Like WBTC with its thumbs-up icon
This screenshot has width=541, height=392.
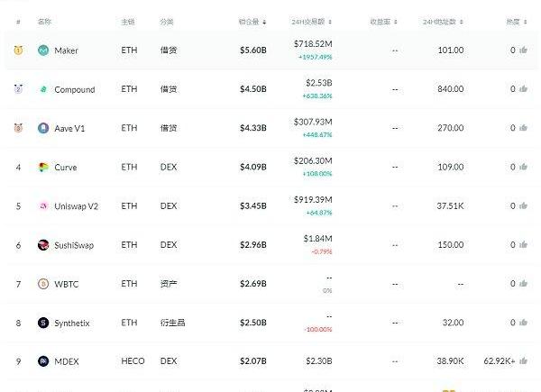pyautogui.click(x=523, y=284)
